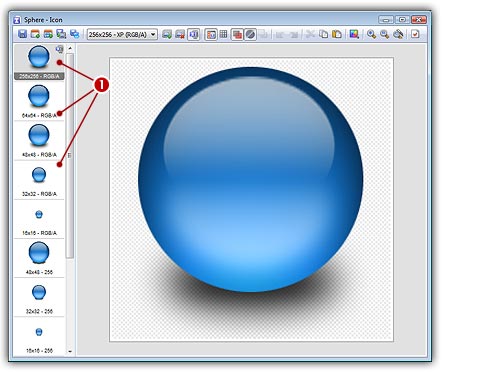Image resolution: width=500 pixels, height=372 pixels.
Task: Click the add image format icon
Action: [167, 34]
